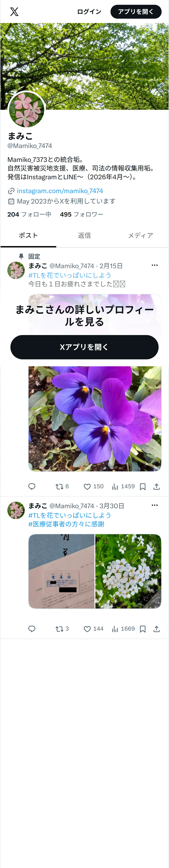
Task: Like the post with 150 likes
Action: pos(94,486)
